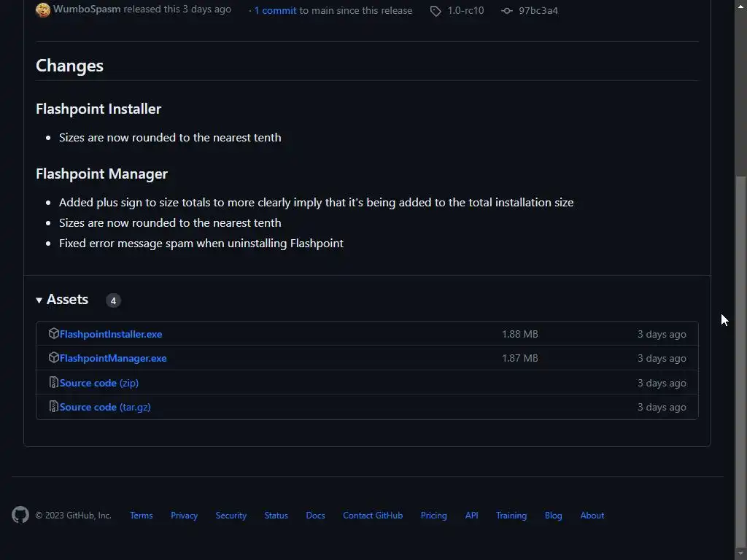Download Source code (zip)
747x560 pixels.
[x=99, y=383]
